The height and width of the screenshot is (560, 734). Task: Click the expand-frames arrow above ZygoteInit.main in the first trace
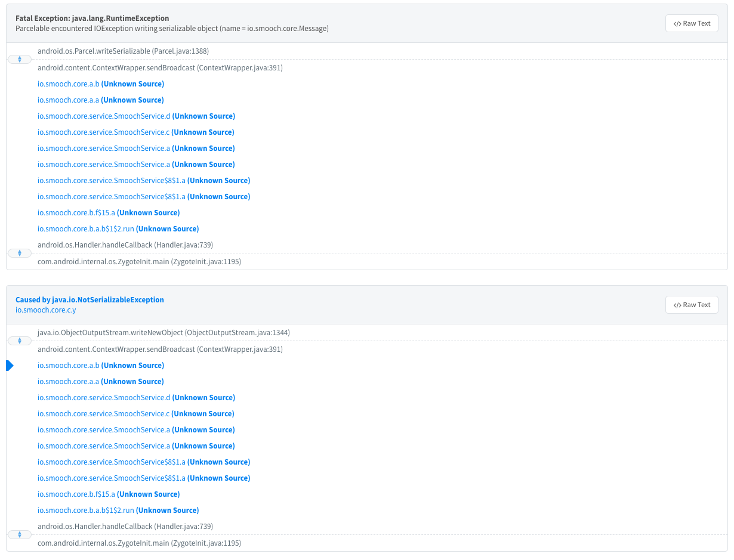19,253
